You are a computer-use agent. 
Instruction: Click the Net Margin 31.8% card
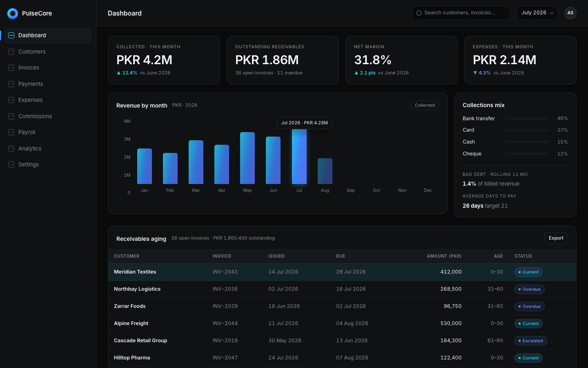point(401,60)
